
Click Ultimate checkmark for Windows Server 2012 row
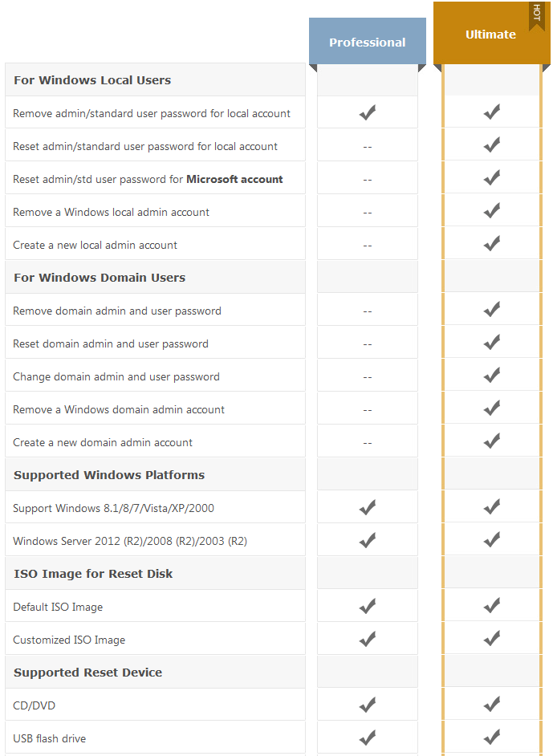point(492,540)
